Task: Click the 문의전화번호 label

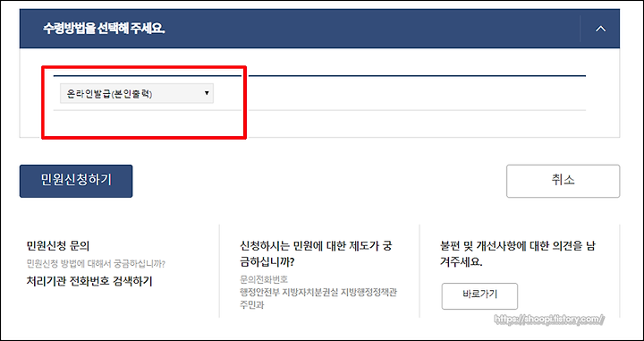Action: [x=264, y=280]
